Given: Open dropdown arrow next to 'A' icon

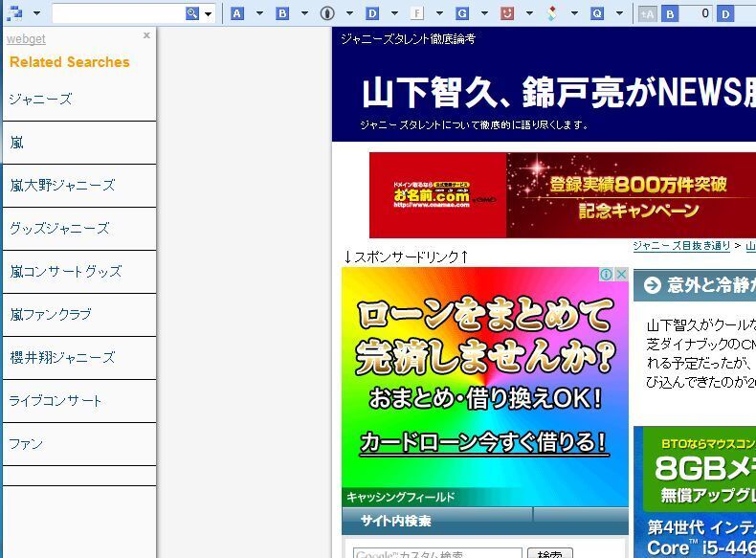Looking at the screenshot, I should coord(259,13).
